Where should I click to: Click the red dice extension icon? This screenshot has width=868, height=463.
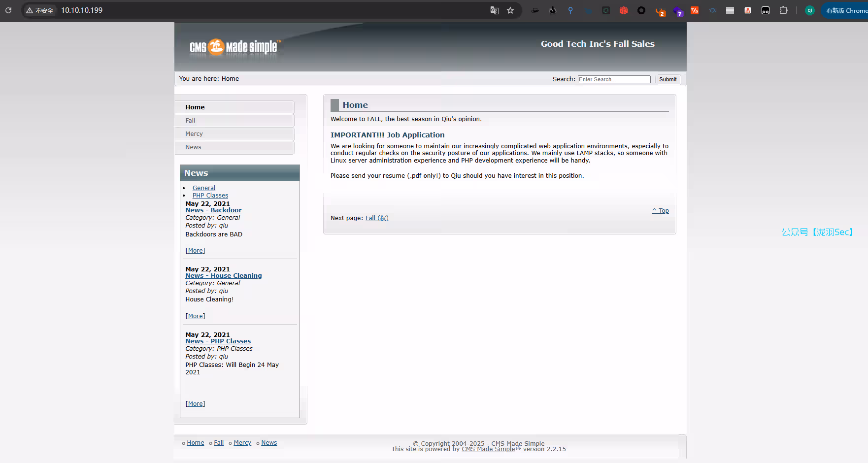[624, 10]
